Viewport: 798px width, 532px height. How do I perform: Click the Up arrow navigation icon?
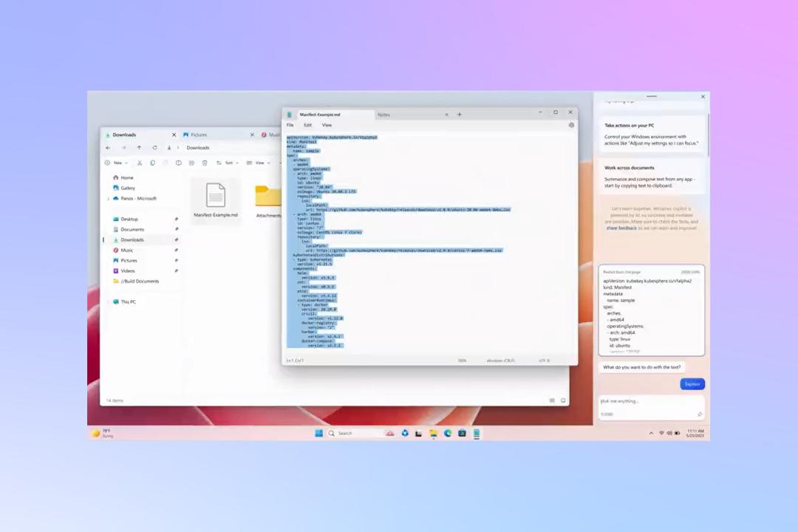(139, 148)
